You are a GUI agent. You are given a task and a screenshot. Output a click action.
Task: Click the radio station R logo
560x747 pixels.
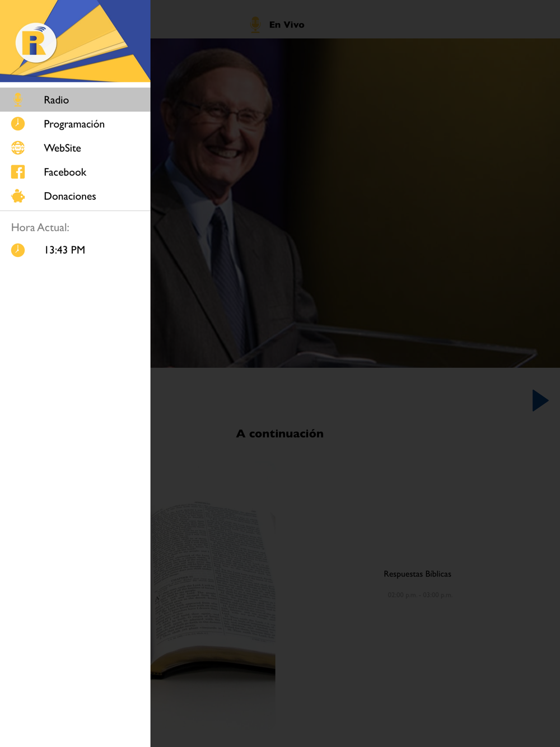[x=36, y=43]
